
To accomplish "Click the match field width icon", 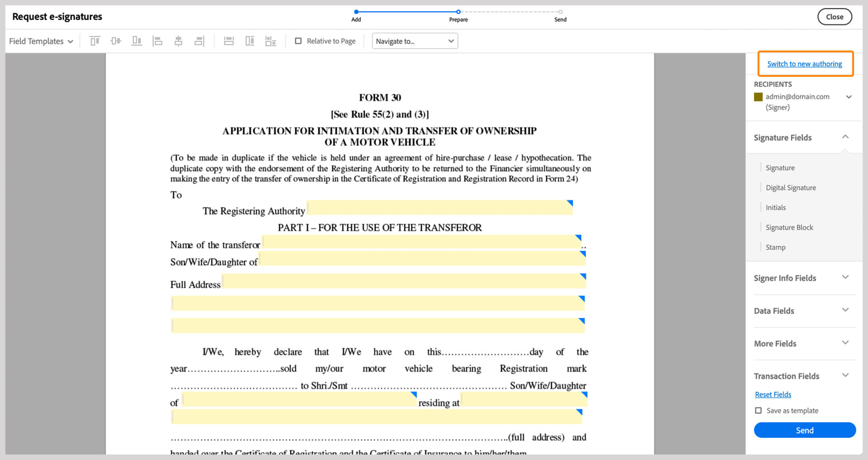I will (x=229, y=41).
